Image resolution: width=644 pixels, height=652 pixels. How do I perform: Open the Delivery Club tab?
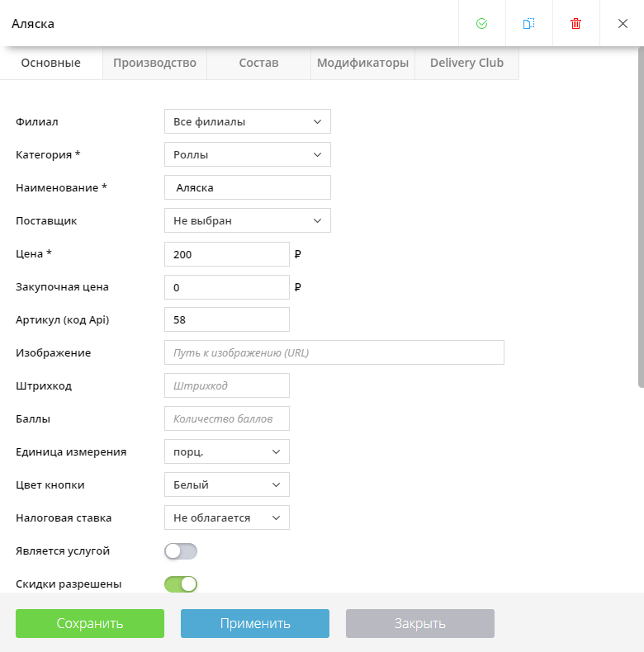pos(466,64)
